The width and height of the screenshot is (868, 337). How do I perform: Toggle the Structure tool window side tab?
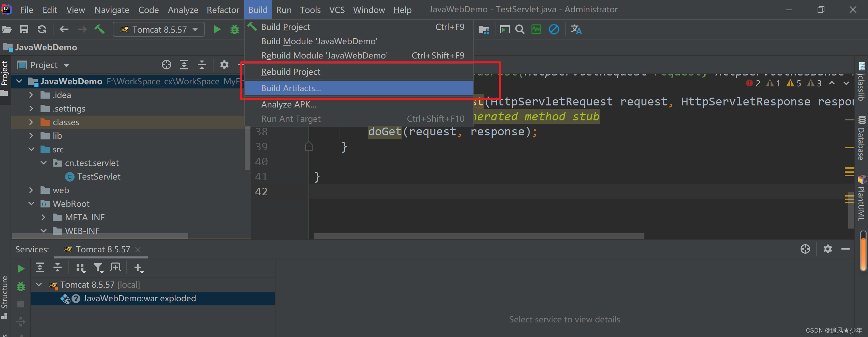[x=5, y=298]
